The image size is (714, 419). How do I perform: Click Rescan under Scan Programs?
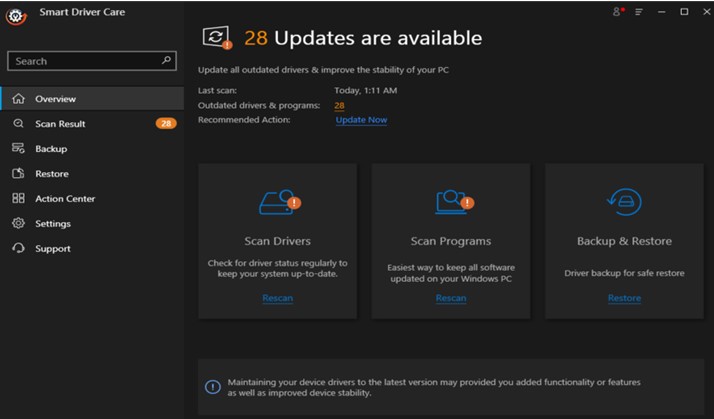click(x=451, y=298)
